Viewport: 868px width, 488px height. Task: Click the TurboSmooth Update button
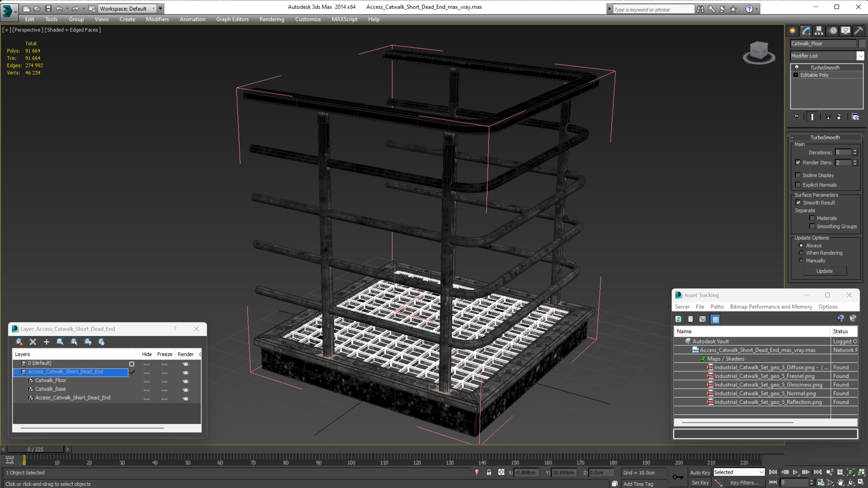[824, 271]
